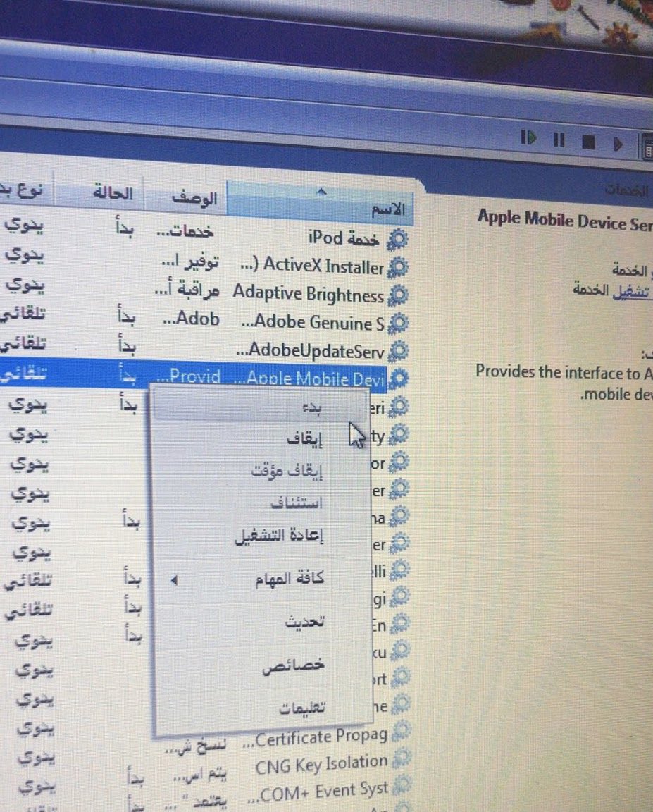Choose استئناف (Resume) in context menu
This screenshot has width=653, height=812.
coord(296,503)
